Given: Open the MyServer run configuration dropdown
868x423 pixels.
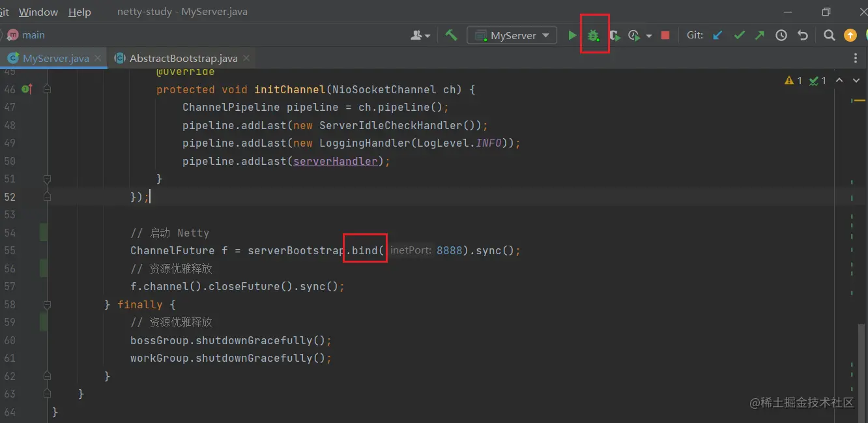Looking at the screenshot, I should point(512,35).
